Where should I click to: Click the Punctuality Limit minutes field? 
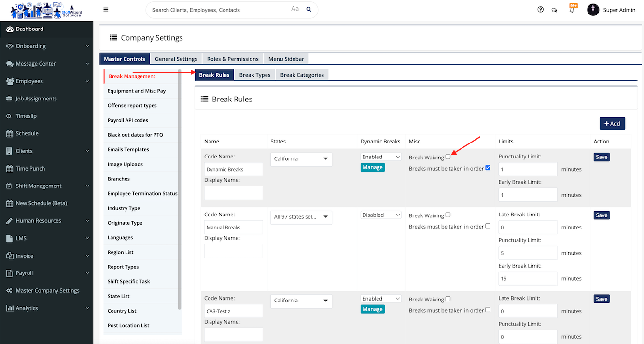point(527,169)
